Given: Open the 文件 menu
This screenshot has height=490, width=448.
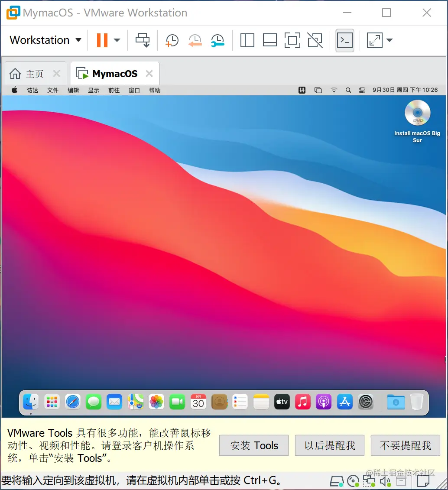Looking at the screenshot, I should 53,90.
